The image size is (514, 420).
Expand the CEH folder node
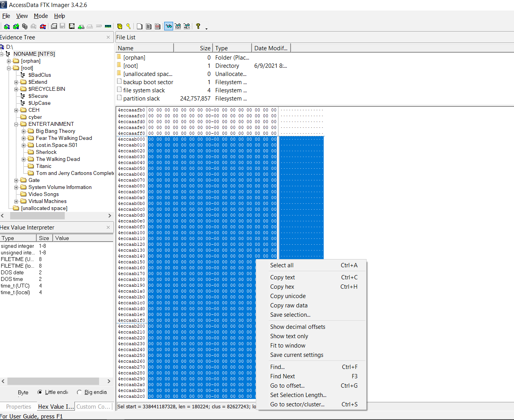pos(15,110)
